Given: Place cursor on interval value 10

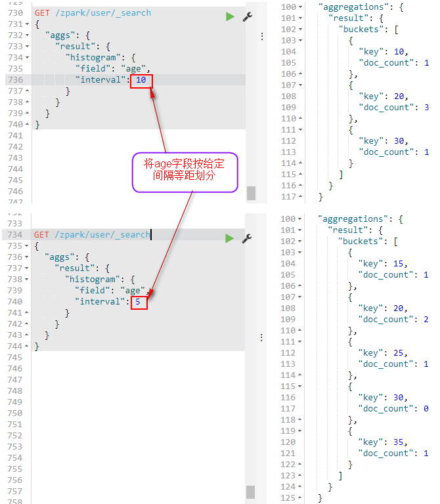Looking at the screenshot, I should pos(141,79).
